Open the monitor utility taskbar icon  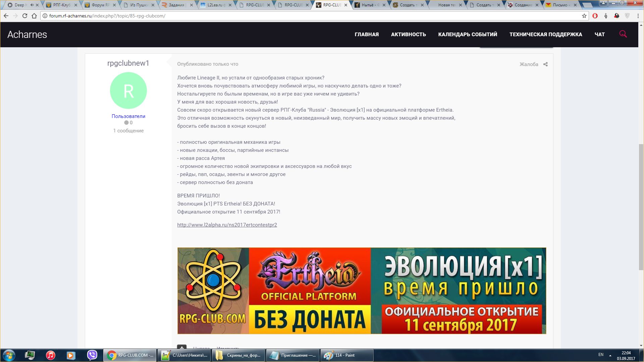[x=30, y=355]
